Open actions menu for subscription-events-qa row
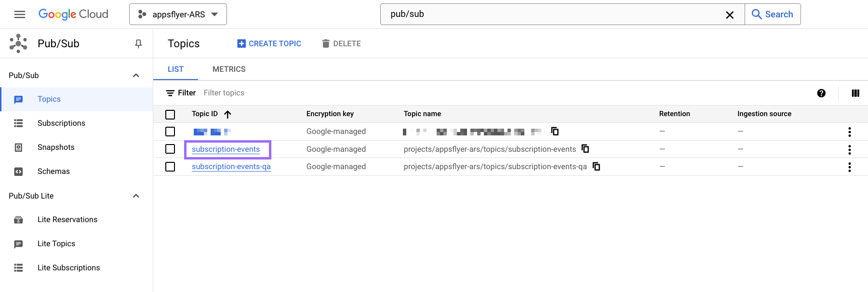The height and width of the screenshot is (292, 868). point(849,167)
